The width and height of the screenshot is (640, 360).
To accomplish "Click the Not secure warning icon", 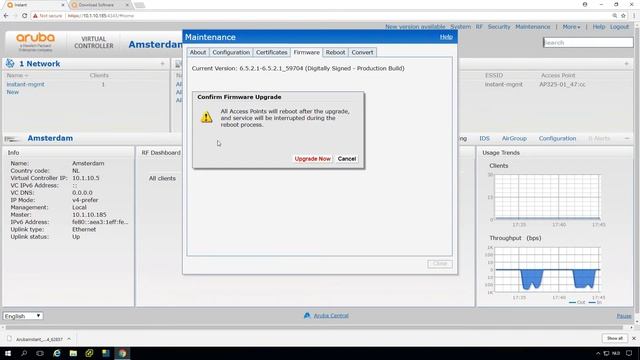I will tap(35, 16).
